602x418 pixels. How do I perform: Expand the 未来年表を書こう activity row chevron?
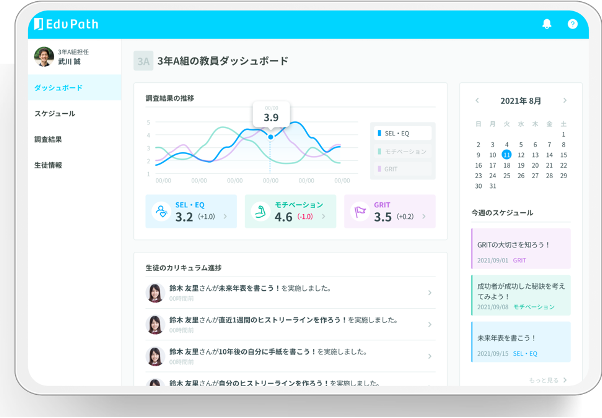pyautogui.click(x=430, y=293)
